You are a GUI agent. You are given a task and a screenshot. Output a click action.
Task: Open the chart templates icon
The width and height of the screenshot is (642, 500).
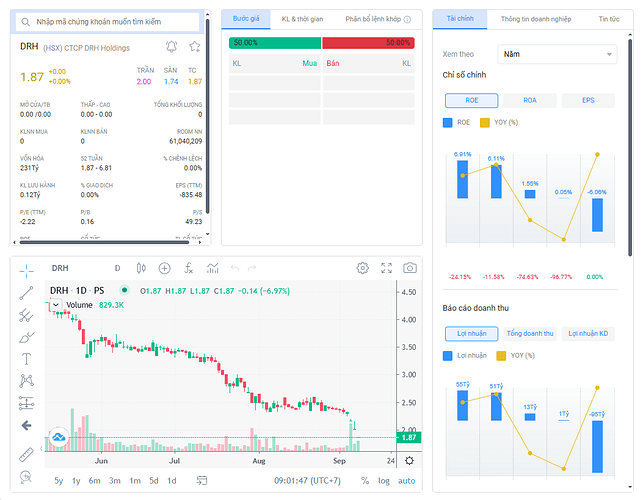click(x=213, y=268)
